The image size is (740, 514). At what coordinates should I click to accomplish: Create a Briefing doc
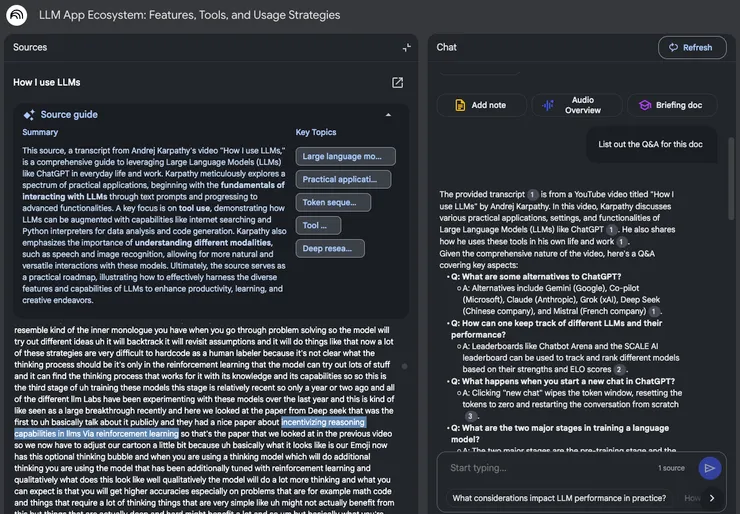671,105
